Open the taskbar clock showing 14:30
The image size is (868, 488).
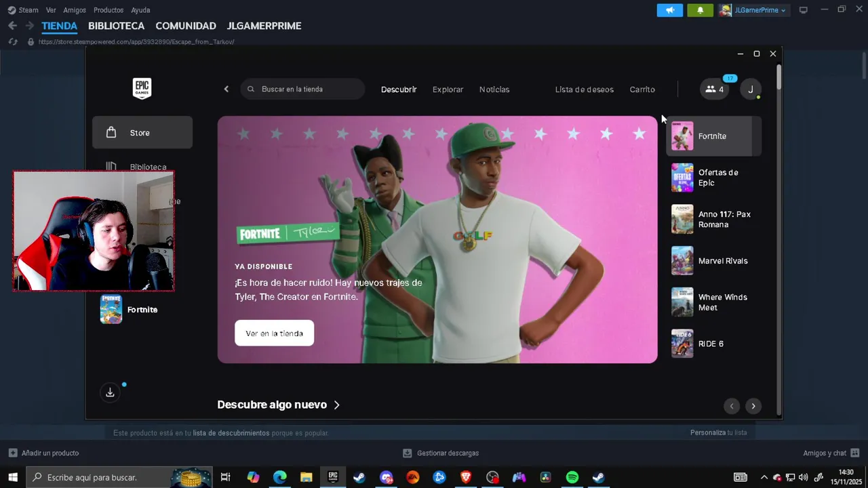[846, 477]
